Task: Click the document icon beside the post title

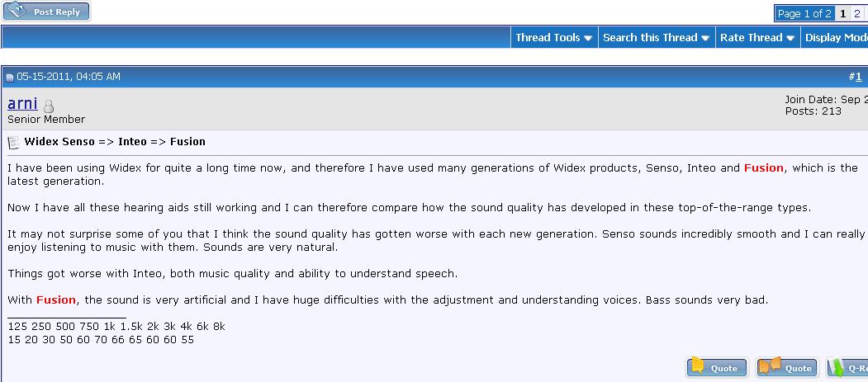Action: click(13, 143)
